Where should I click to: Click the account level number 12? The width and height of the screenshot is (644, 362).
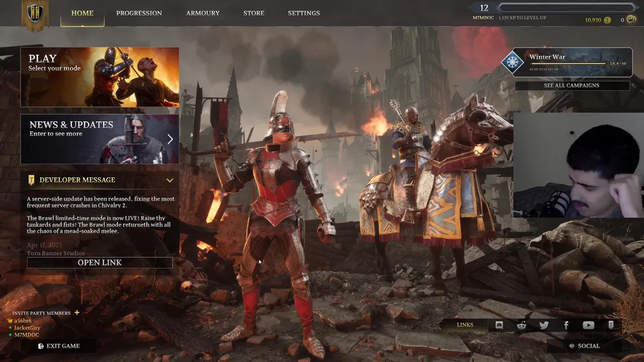(x=484, y=8)
